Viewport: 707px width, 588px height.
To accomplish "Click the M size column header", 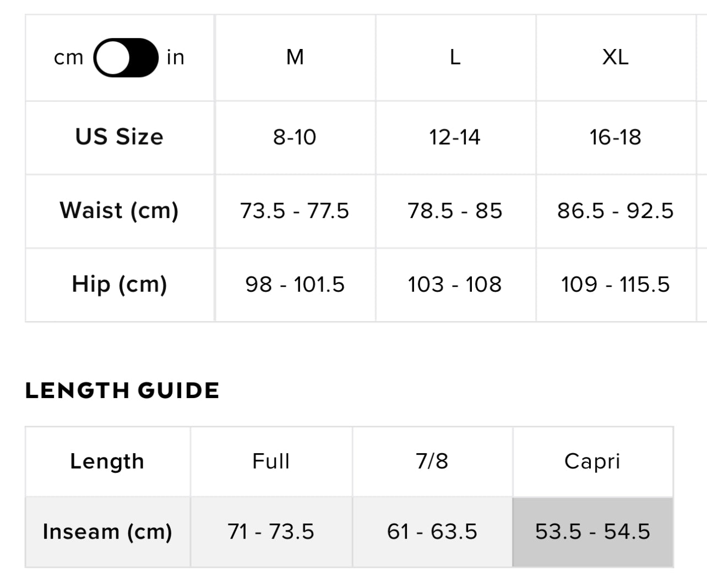I will [x=295, y=57].
